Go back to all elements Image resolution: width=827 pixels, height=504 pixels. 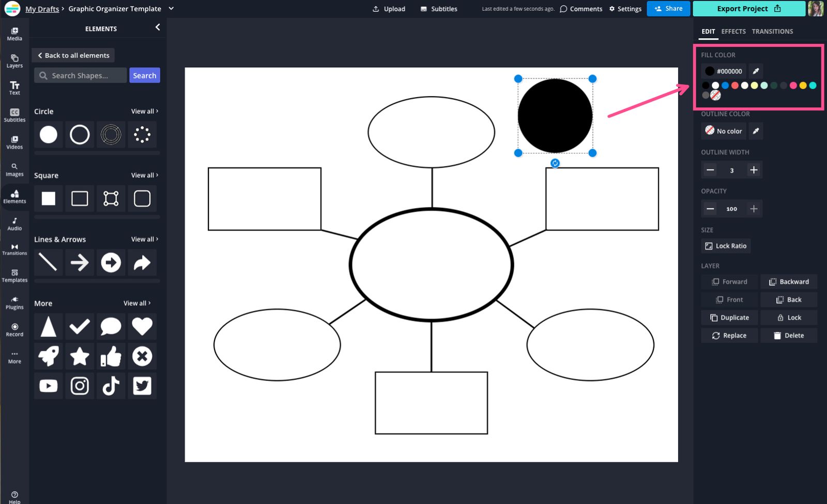tap(73, 55)
